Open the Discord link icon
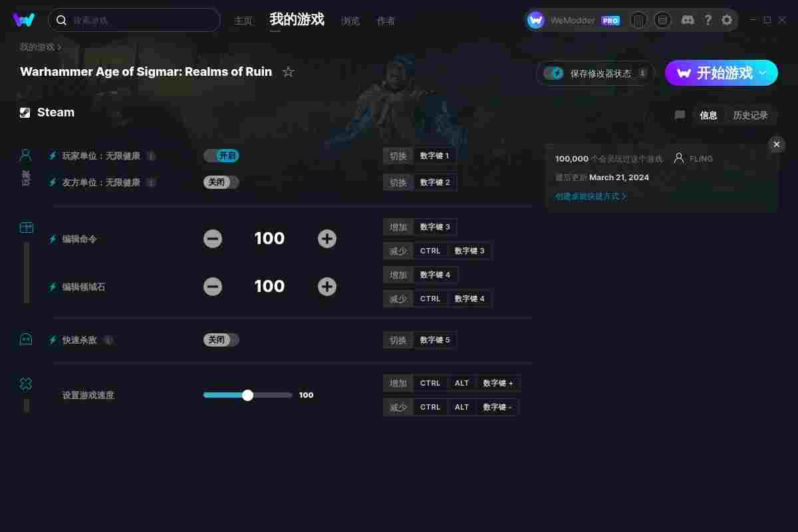This screenshot has width=798, height=532. 688,20
